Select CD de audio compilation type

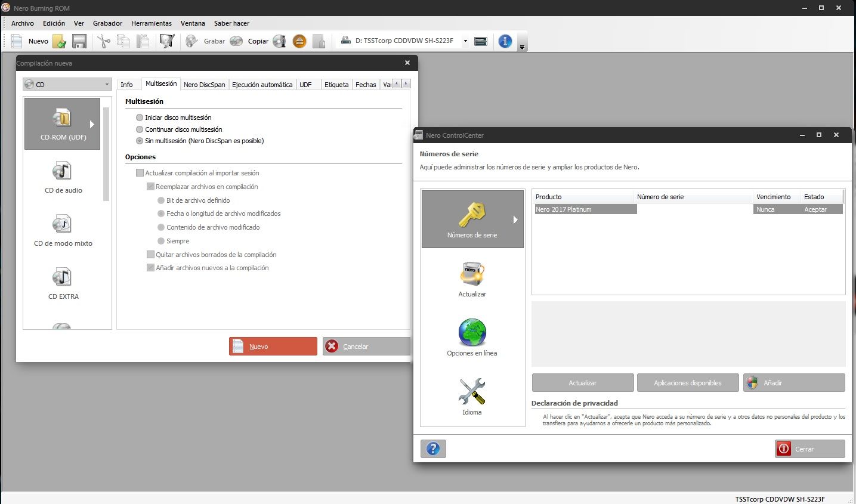coord(63,177)
